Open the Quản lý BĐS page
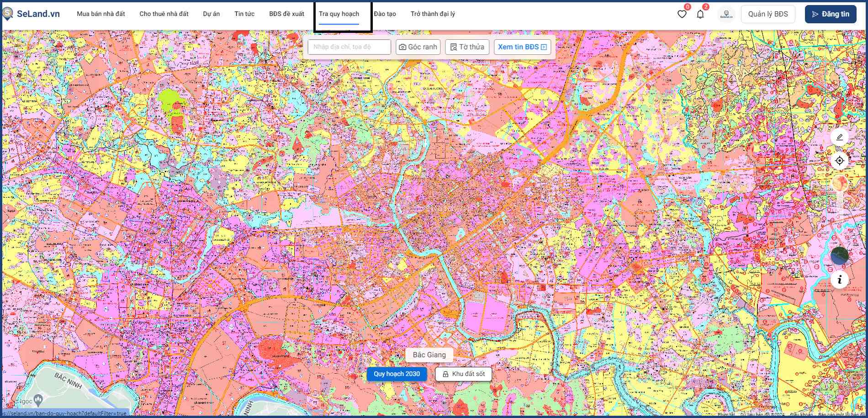The width and height of the screenshot is (868, 418). (767, 14)
